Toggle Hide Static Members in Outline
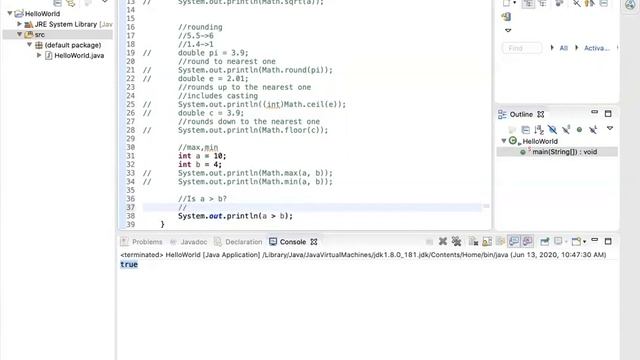Image resolution: width=640 pixels, height=360 pixels. pyautogui.click(x=566, y=130)
